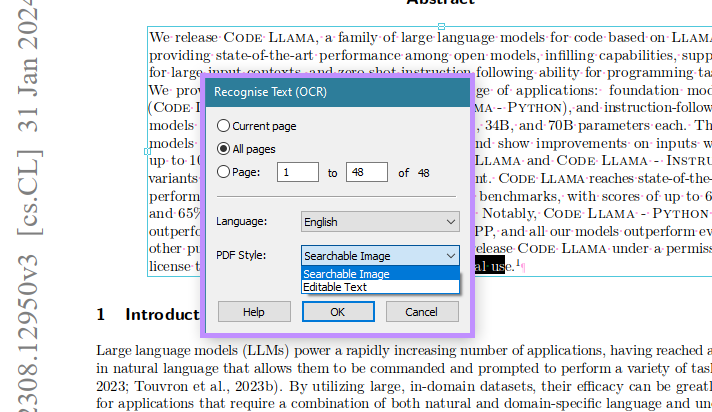The image size is (712, 412).
Task: Click the left handle of the abstract text box
Action: [x=147, y=151]
